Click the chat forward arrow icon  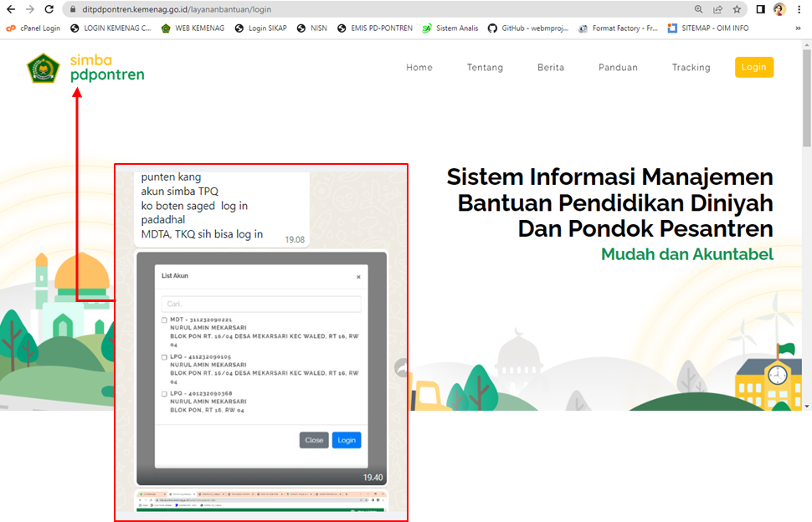(401, 368)
